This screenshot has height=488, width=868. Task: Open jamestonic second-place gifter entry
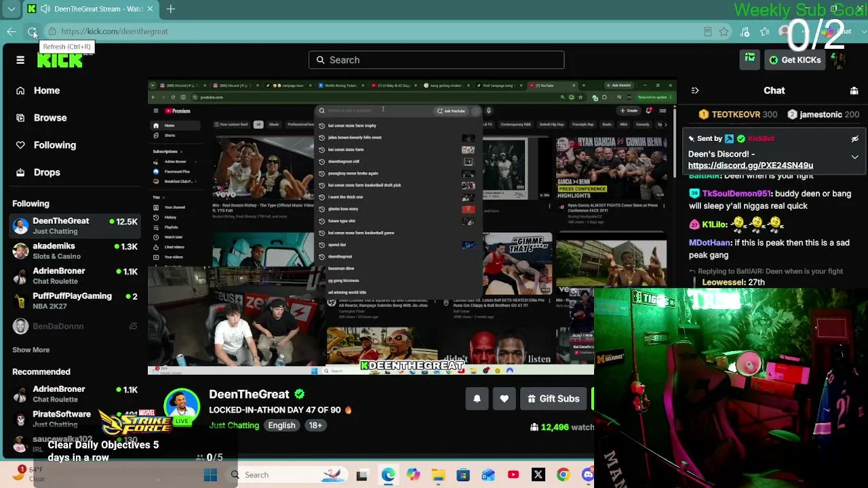823,115
